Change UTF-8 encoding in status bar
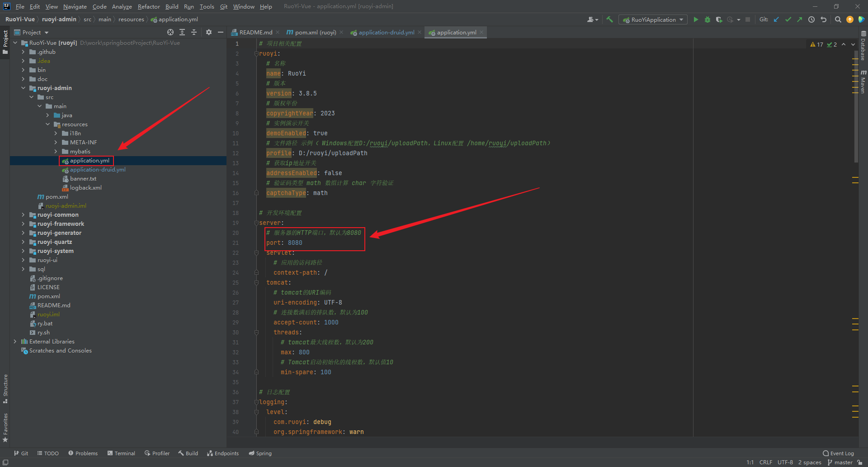The height and width of the screenshot is (467, 868). [785, 462]
